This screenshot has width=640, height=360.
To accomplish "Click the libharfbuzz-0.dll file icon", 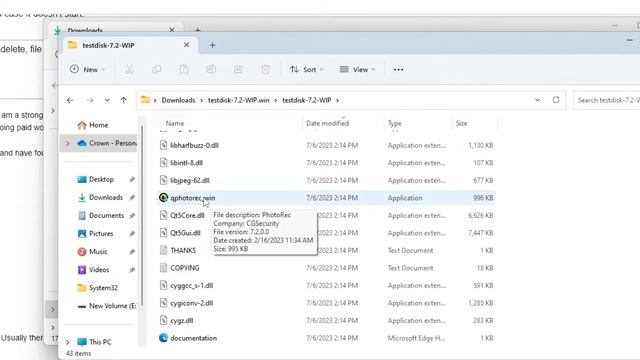I will [x=163, y=145].
